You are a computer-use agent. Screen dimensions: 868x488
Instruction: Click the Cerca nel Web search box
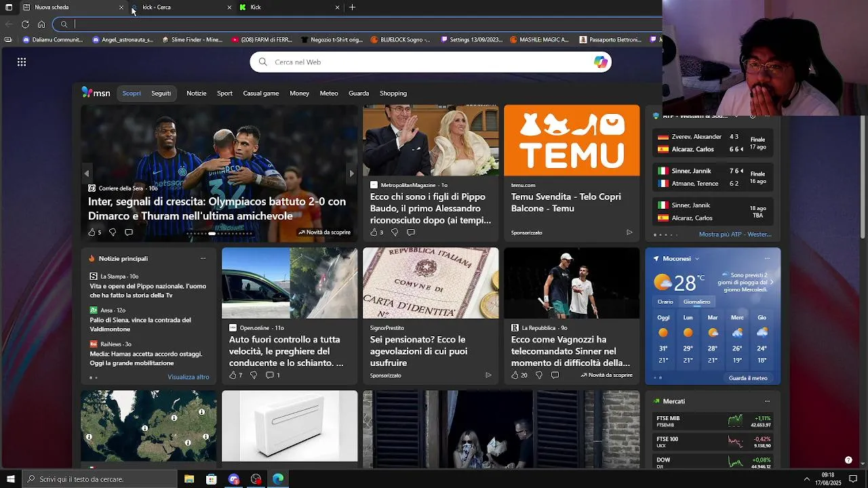[431, 62]
